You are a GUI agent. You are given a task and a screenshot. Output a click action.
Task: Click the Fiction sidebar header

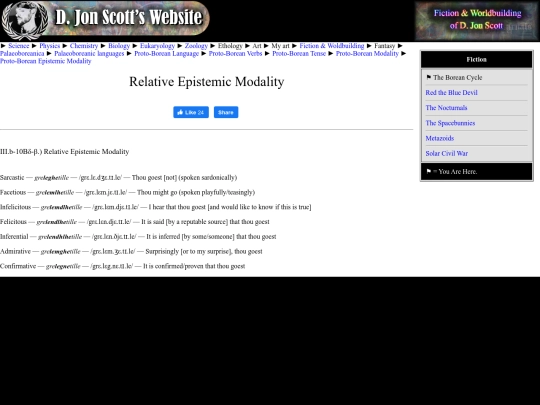point(477,59)
